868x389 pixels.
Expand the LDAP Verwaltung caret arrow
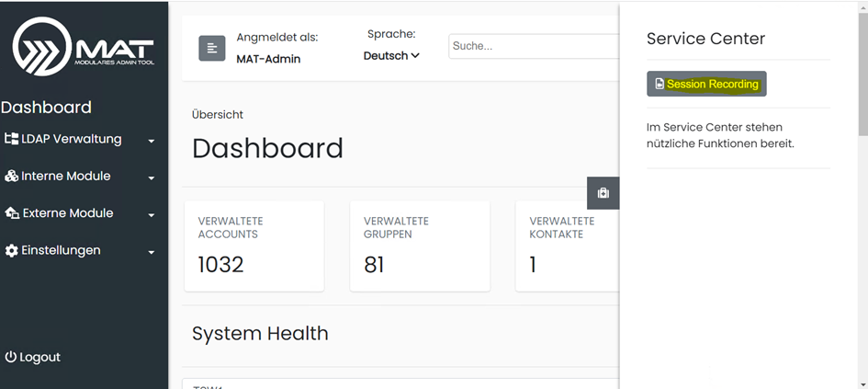coord(151,142)
